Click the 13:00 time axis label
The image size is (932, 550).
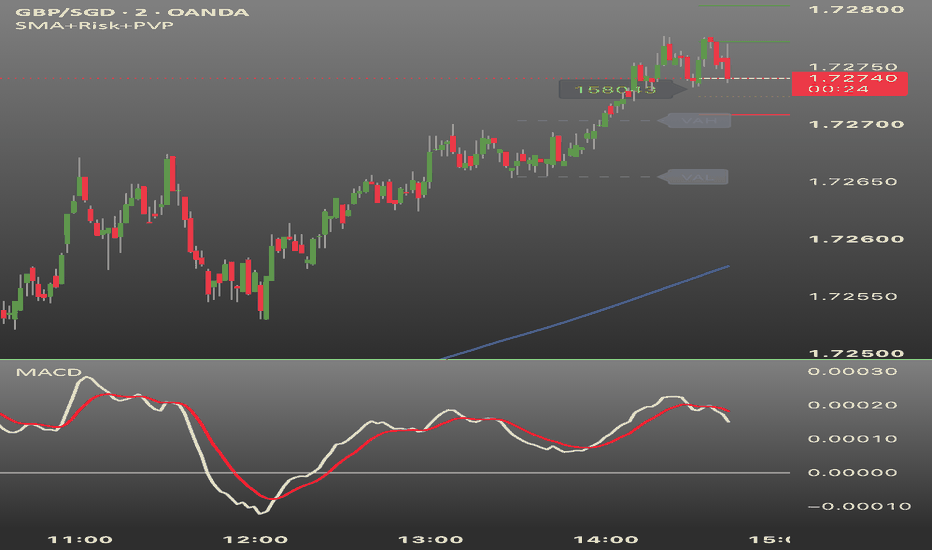(430, 540)
